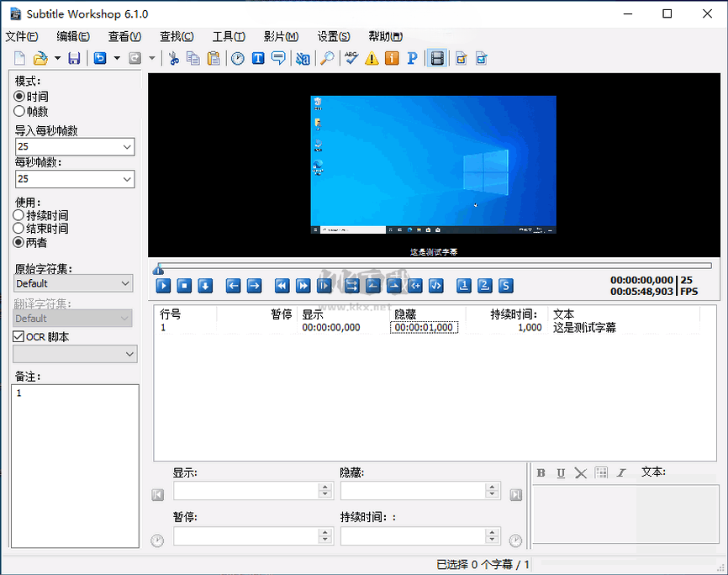
Task: Uncheck the OCR 脚本 checkbox
Action: [x=19, y=336]
